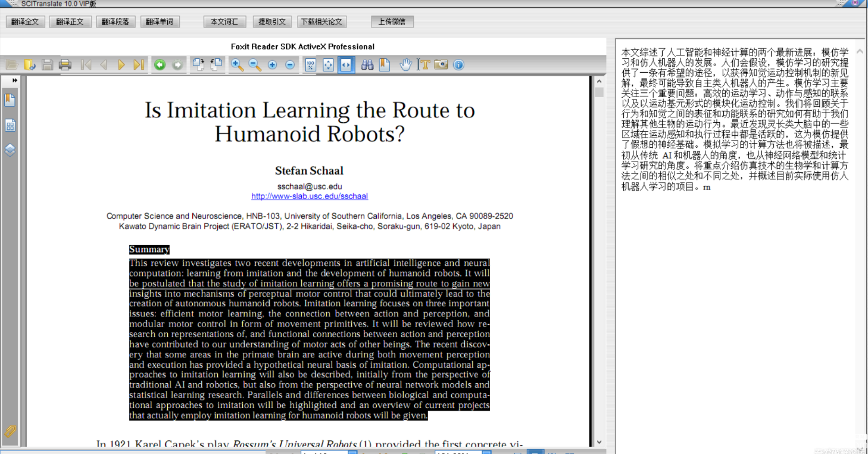Set view to actual size 100%

[x=310, y=65]
